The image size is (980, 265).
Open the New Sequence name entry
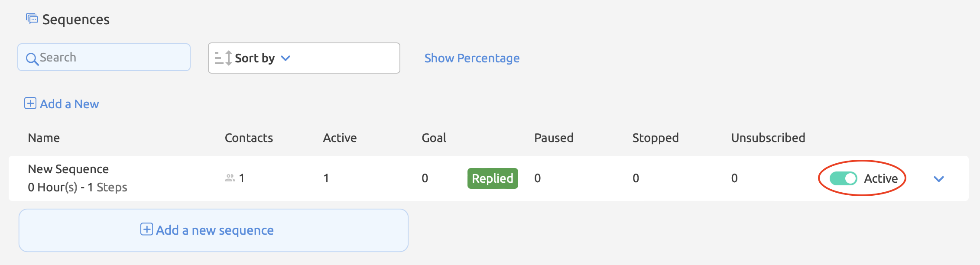click(68, 169)
